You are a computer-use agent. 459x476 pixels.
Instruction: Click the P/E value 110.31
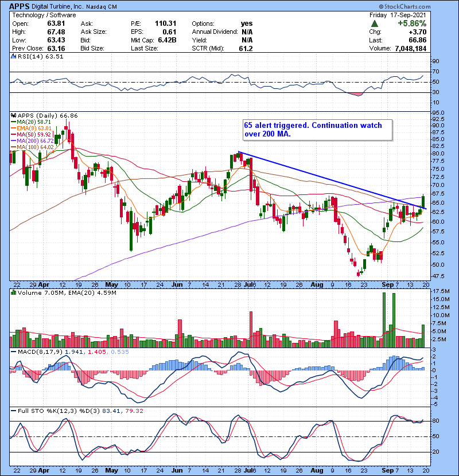[x=165, y=24]
